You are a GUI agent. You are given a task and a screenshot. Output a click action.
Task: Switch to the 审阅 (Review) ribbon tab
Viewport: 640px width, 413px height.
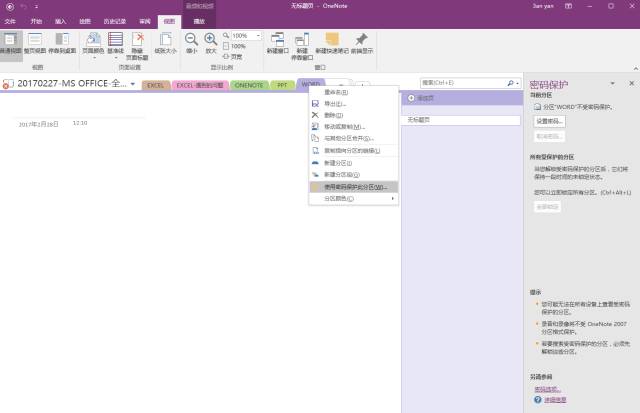pyautogui.click(x=145, y=21)
